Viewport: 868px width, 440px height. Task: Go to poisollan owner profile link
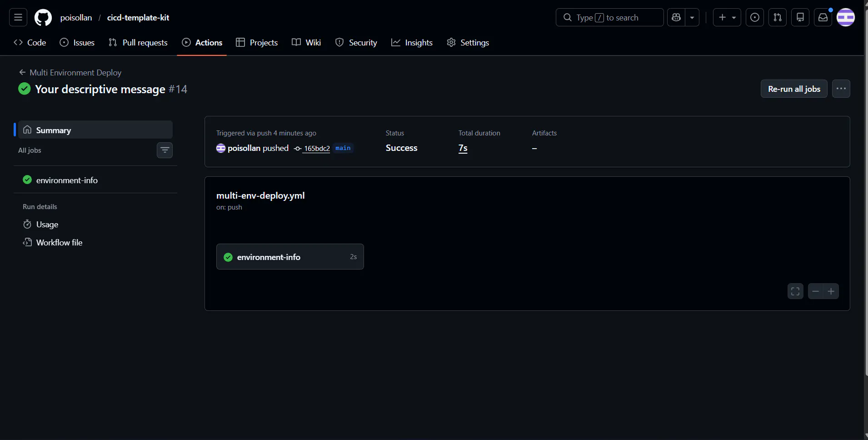(76, 17)
